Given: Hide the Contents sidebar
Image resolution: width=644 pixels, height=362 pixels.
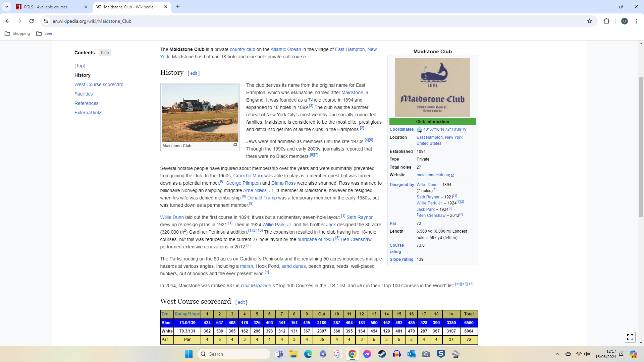Looking at the screenshot, I should click(x=105, y=53).
